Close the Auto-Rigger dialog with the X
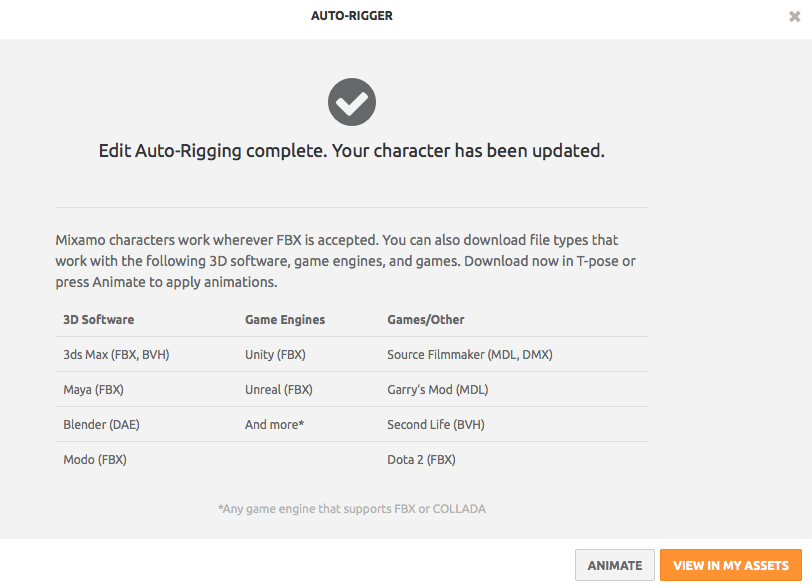The width and height of the screenshot is (812, 588). coord(794,17)
